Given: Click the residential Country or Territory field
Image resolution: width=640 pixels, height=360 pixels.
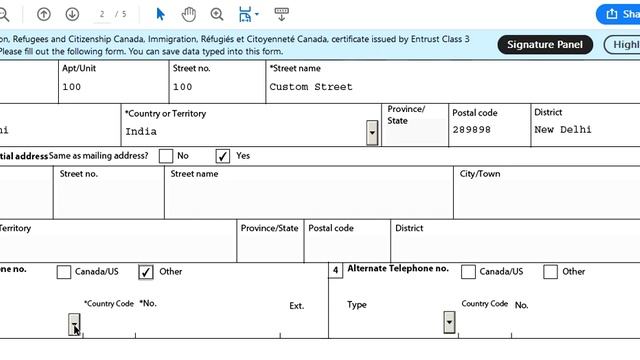Looking at the screenshot, I should 118,248.
